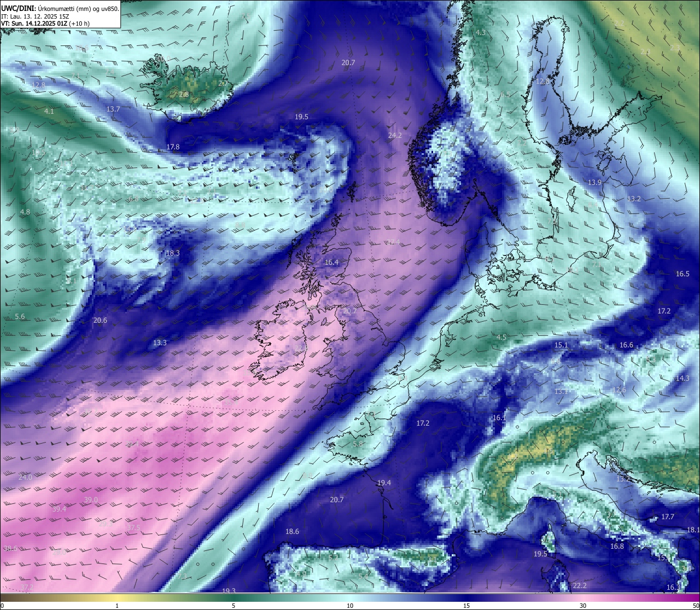700x610 pixels.
Task: Click the 16.5 value label
Action: tap(682, 274)
